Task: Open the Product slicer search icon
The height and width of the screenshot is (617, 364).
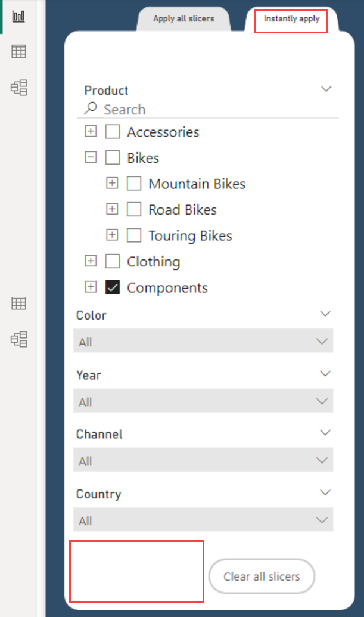Action: coord(91,108)
